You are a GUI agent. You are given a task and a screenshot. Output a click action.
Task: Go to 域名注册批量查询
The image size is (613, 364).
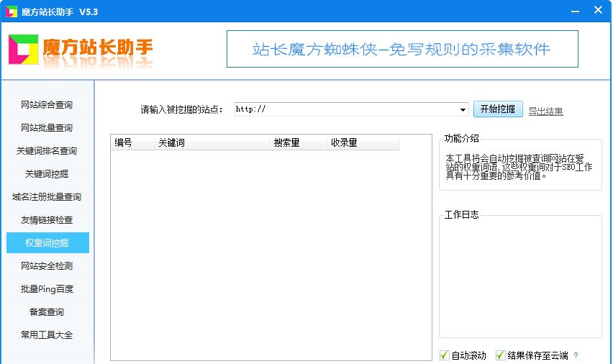47,197
